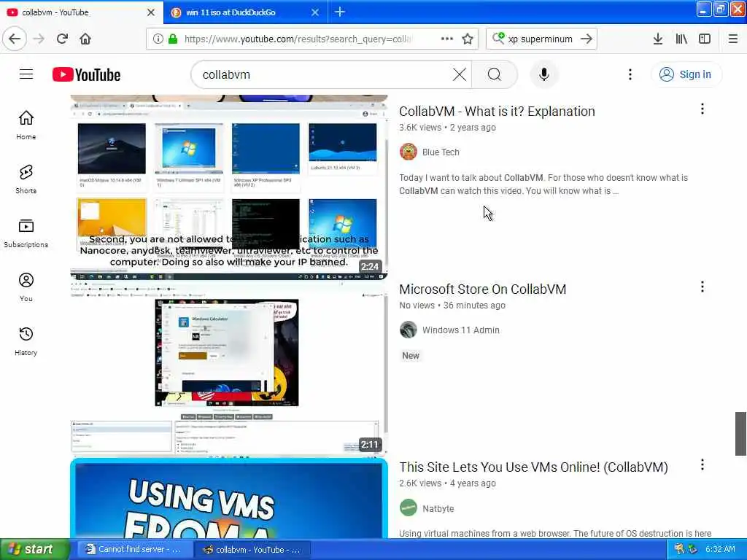Viewport: 747px width, 560px height.
Task: Show site information icon in address bar
Action: 158,39
